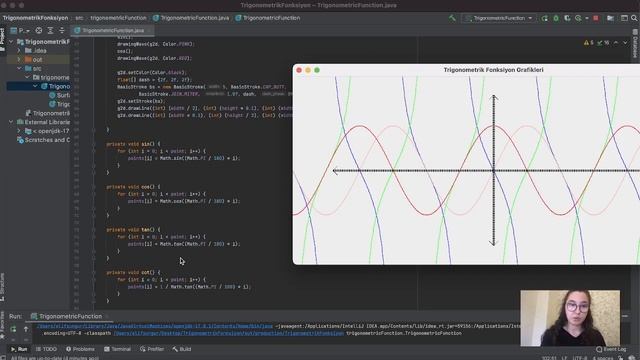Open the Terminal tool window button
This screenshot has height=360, width=640.
click(x=118, y=349)
